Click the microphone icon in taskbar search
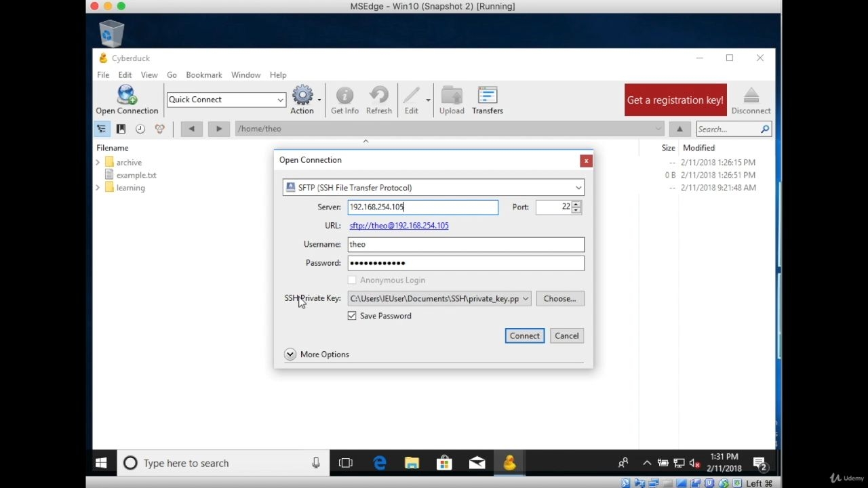The image size is (868, 488). tap(316, 464)
